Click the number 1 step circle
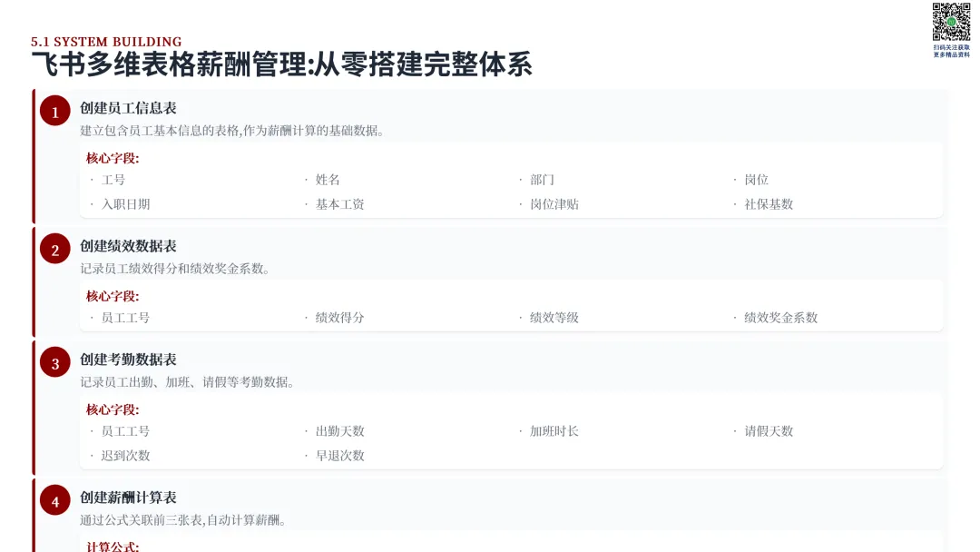Viewport: 980px width, 552px height. [55, 112]
